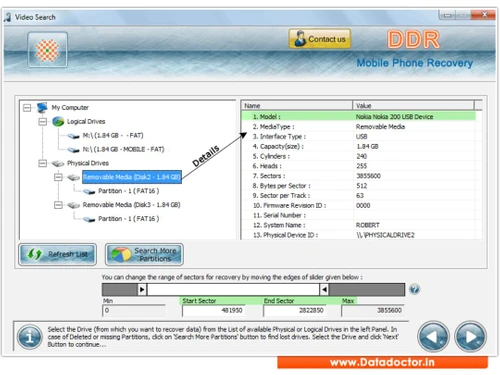Click the Search More Partitions button
Screen dimensions: 500x375
[144, 254]
